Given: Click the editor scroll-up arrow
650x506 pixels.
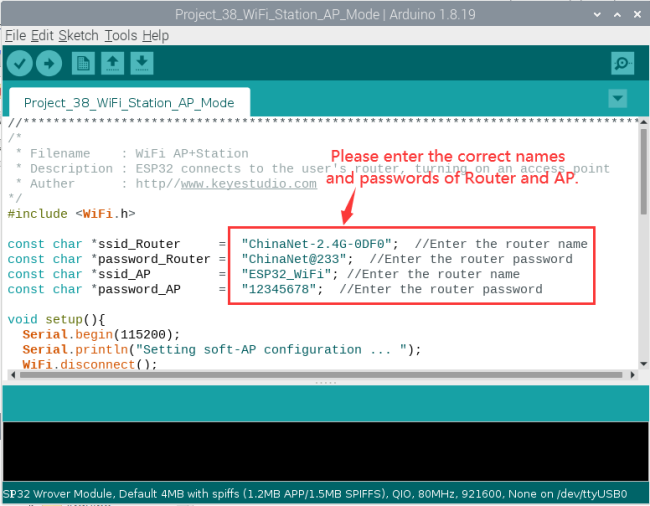Looking at the screenshot, I should 643,122.
